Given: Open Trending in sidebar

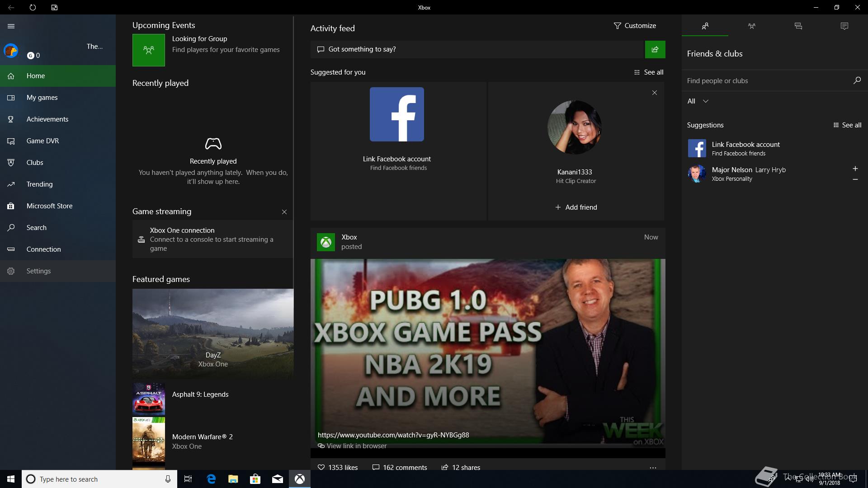Looking at the screenshot, I should point(58,184).
